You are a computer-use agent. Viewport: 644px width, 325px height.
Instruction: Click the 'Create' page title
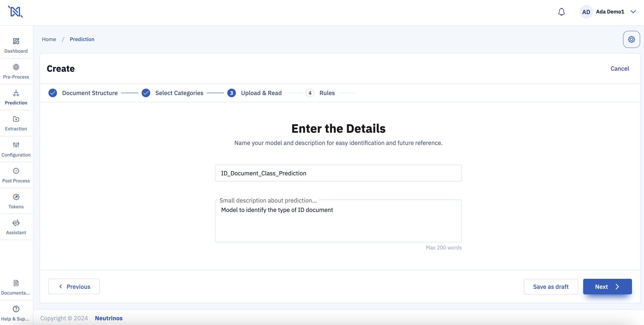point(60,69)
